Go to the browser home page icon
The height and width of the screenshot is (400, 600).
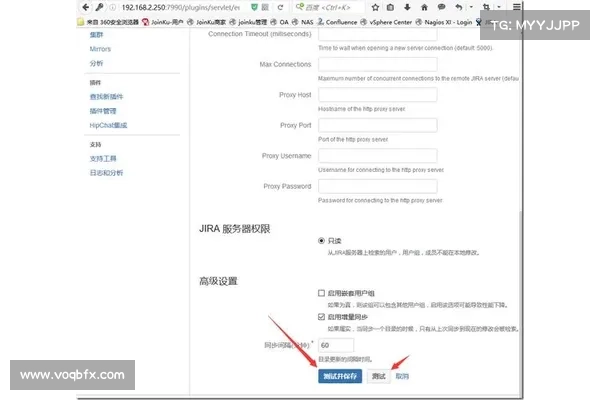(424, 7)
